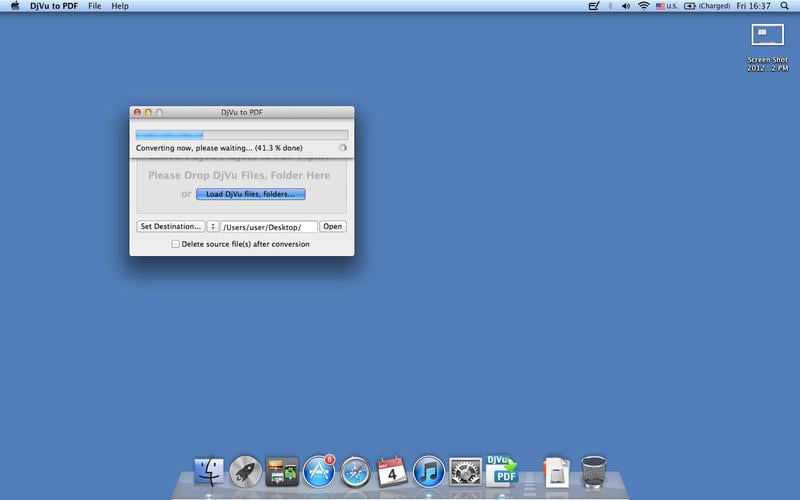
Task: Open the File menu
Action: pyautogui.click(x=94, y=6)
